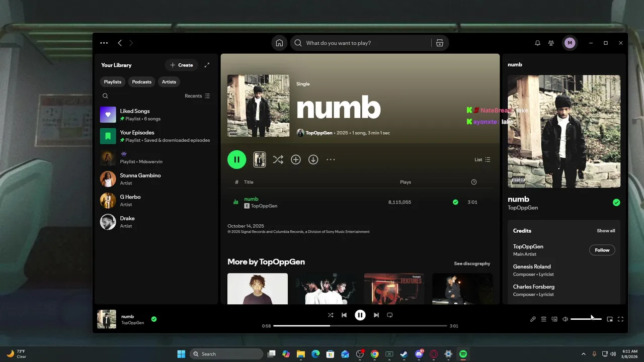Open Your Episodes in the library
The width and height of the screenshot is (644, 362).
coord(156,136)
